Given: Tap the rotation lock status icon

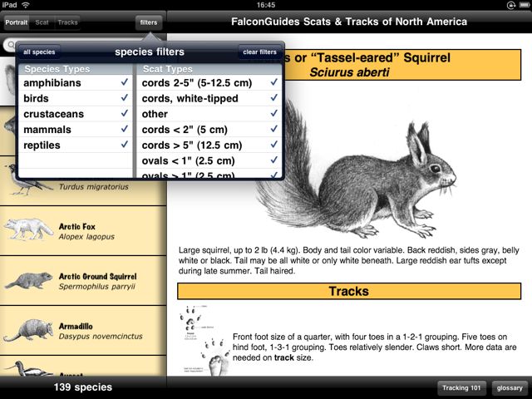Looking at the screenshot, I should tap(511, 5).
